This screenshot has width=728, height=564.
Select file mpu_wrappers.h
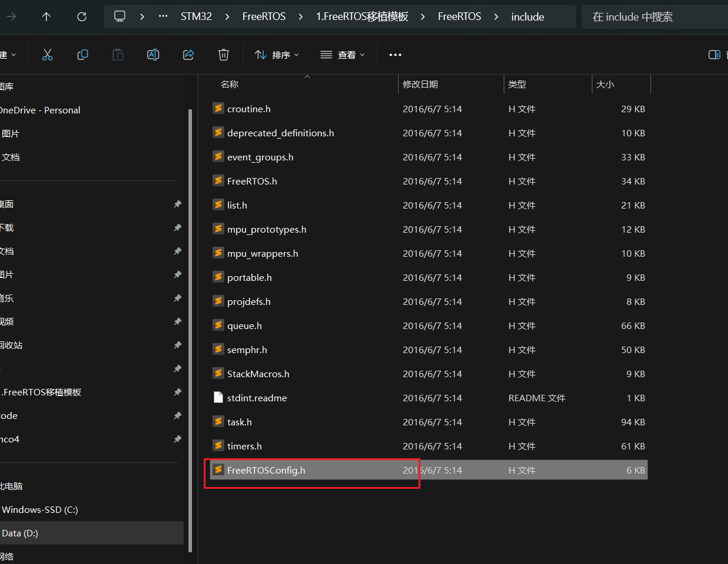click(x=262, y=253)
